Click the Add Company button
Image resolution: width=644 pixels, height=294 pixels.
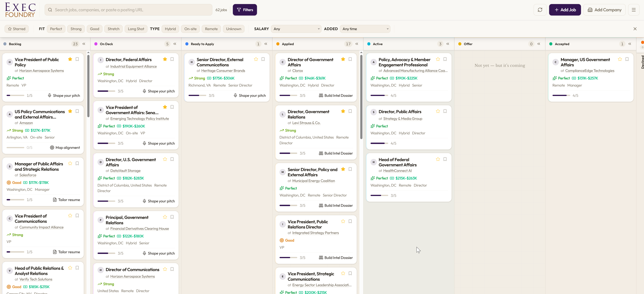click(x=604, y=10)
